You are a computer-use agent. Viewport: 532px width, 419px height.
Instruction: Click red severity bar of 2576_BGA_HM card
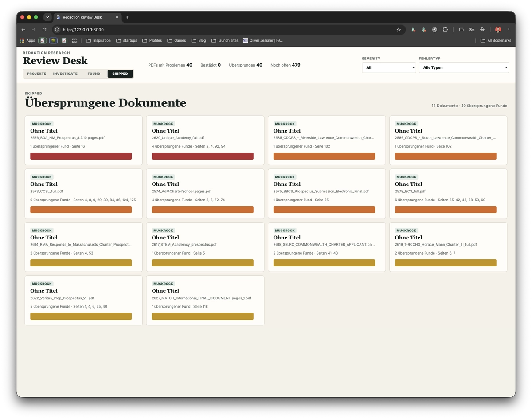[81, 156]
